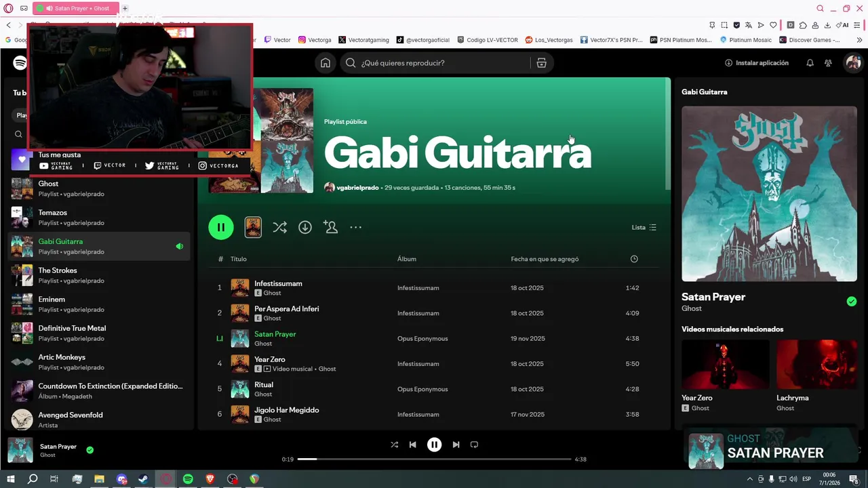Image resolution: width=868 pixels, height=488 pixels.
Task: Play the track Jigolo Har Megiddo
Action: 434,414
